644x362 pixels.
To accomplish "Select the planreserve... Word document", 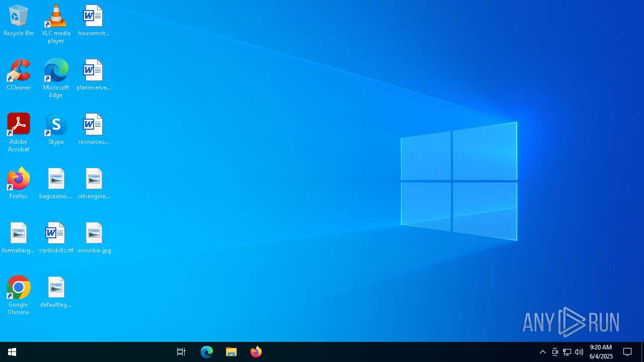I will [x=94, y=75].
